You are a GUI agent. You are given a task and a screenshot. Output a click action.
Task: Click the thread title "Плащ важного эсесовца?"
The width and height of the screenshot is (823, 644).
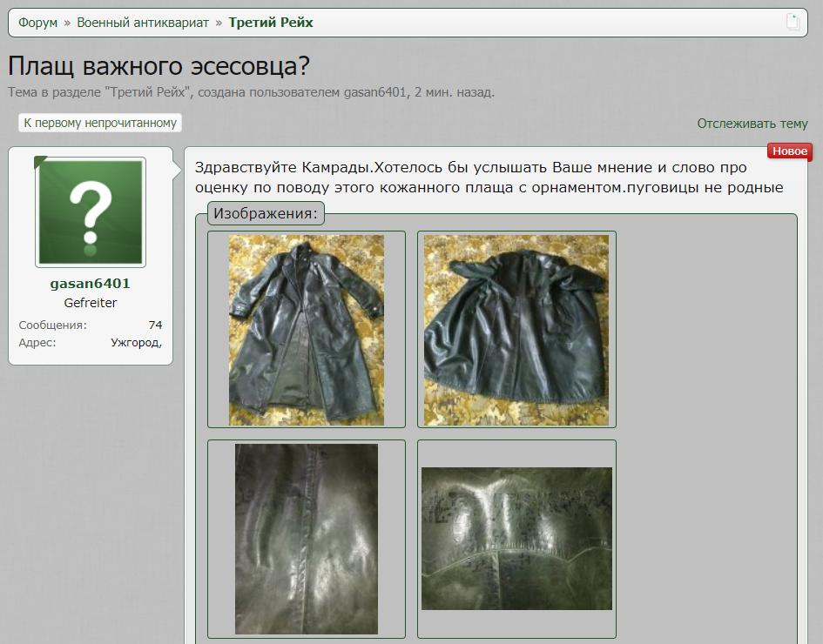coord(159,66)
